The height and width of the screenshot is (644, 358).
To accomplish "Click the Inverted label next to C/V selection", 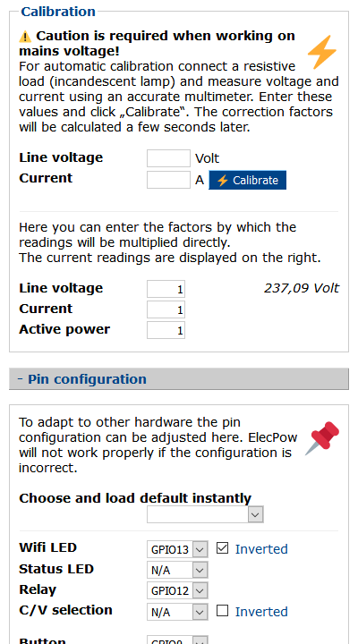I will (x=261, y=612).
